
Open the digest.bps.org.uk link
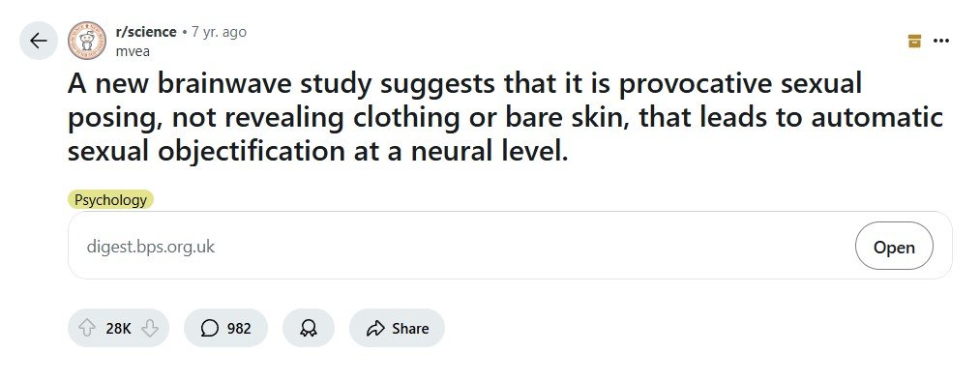click(x=151, y=247)
